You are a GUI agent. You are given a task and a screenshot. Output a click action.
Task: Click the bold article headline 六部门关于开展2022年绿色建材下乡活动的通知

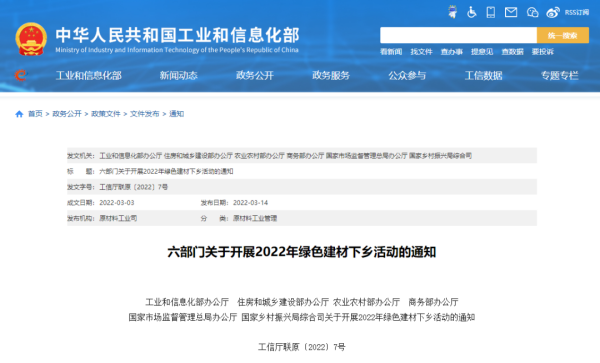302,252
